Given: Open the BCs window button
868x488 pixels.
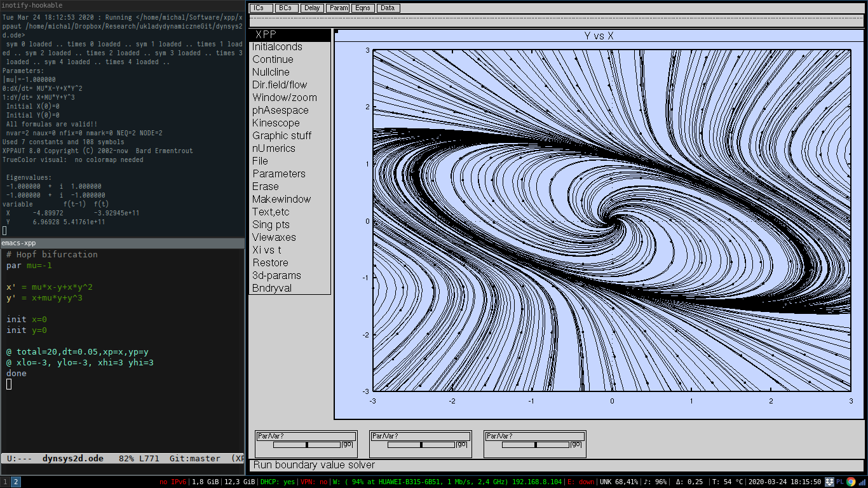Looking at the screenshot, I should tap(286, 8).
